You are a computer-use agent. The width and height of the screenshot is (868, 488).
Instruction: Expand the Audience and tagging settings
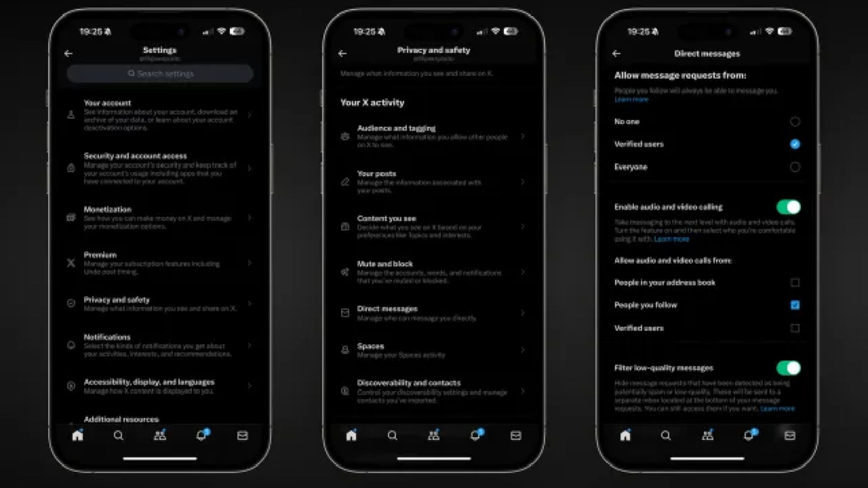434,136
